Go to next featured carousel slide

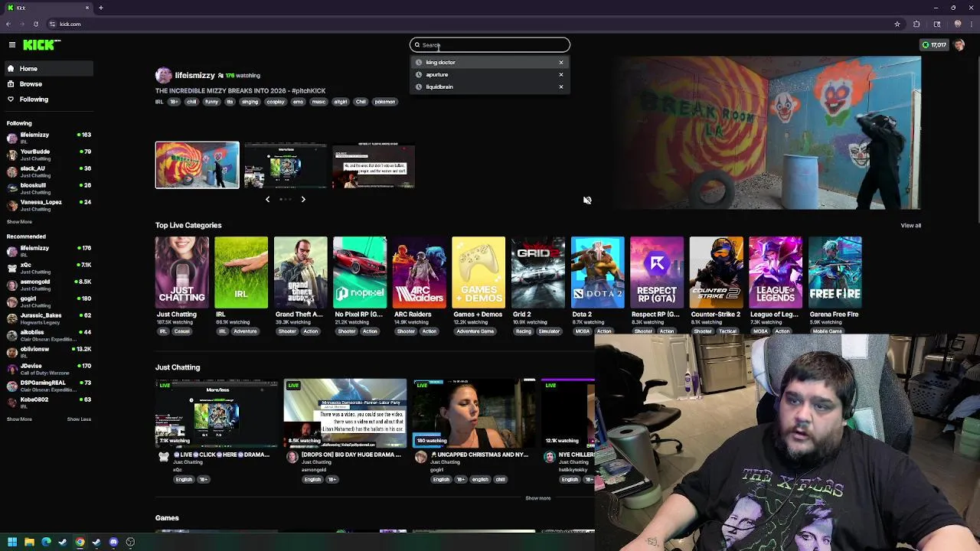303,200
